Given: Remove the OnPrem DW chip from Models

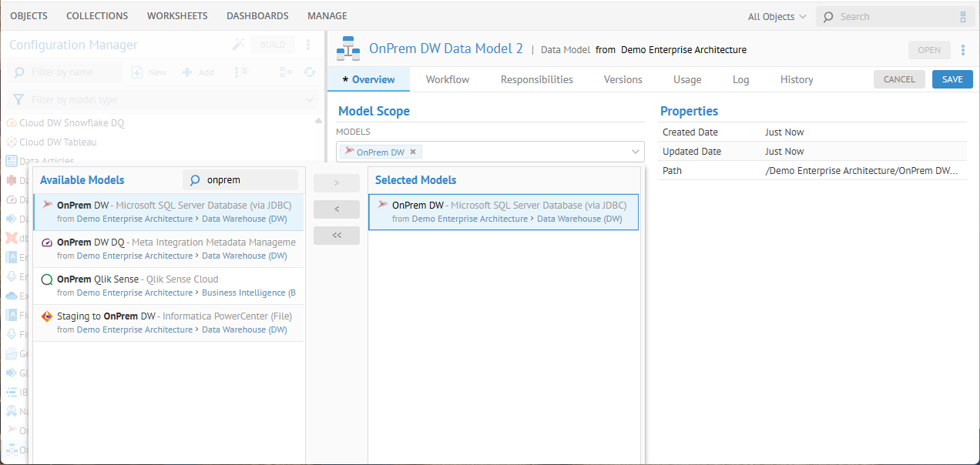Looking at the screenshot, I should click(x=413, y=152).
